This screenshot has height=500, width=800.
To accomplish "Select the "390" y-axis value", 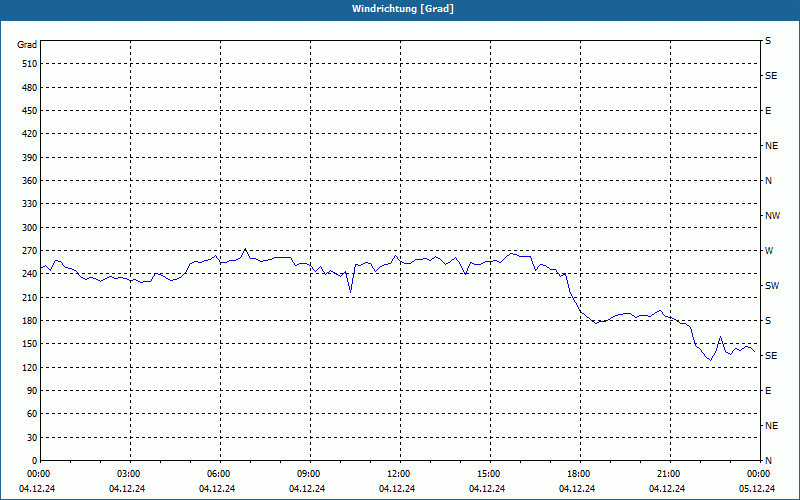I will click(x=30, y=158).
